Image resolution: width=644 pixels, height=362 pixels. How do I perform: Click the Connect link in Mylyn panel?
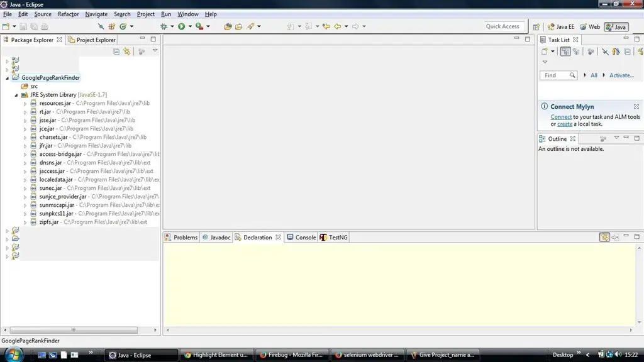click(x=561, y=117)
